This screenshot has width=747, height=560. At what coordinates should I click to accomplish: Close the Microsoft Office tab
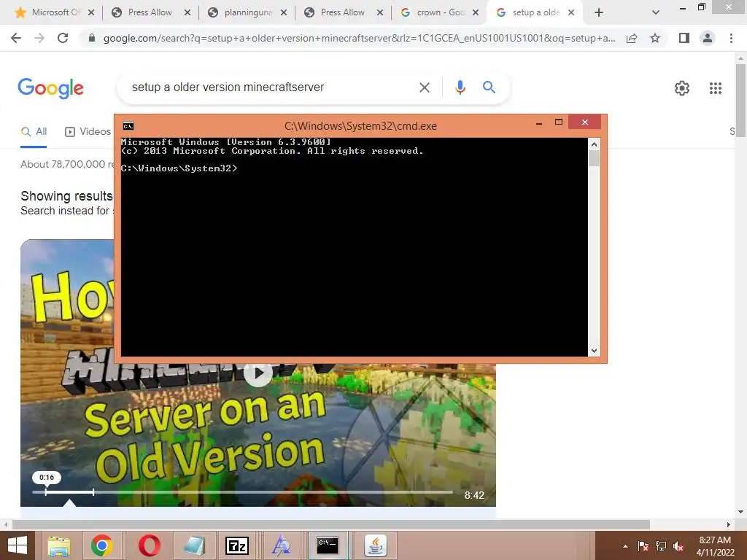point(91,13)
